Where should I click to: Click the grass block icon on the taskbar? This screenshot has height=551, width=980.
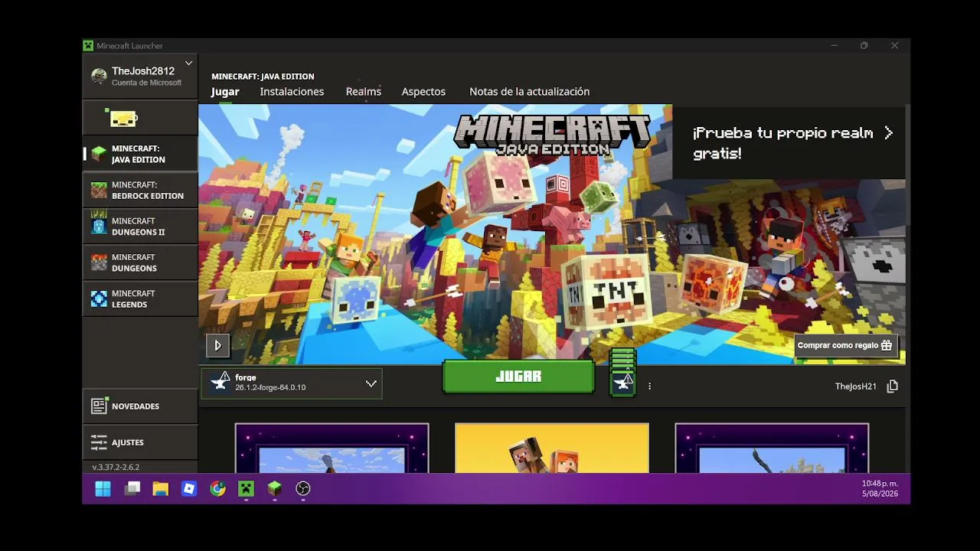[x=274, y=488]
